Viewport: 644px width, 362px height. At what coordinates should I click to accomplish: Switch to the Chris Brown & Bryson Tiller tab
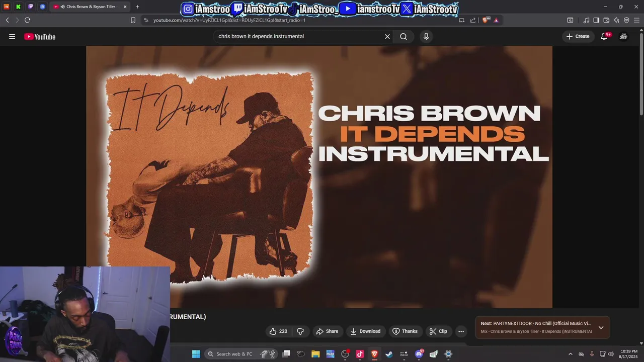90,7
